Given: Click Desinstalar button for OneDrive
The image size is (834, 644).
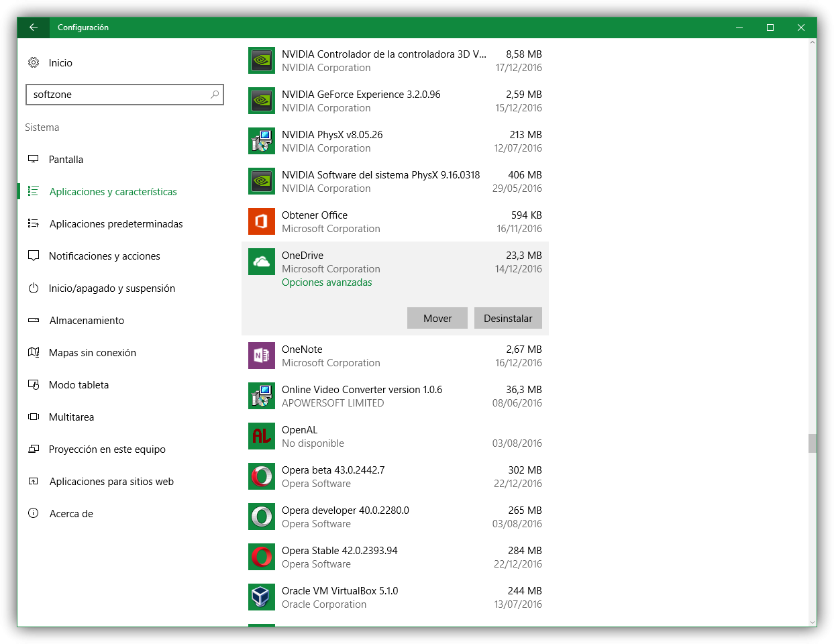Looking at the screenshot, I should pyautogui.click(x=508, y=318).
